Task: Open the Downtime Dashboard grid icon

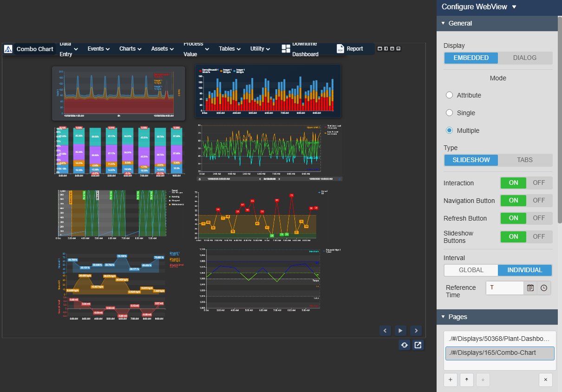Action: coord(286,49)
